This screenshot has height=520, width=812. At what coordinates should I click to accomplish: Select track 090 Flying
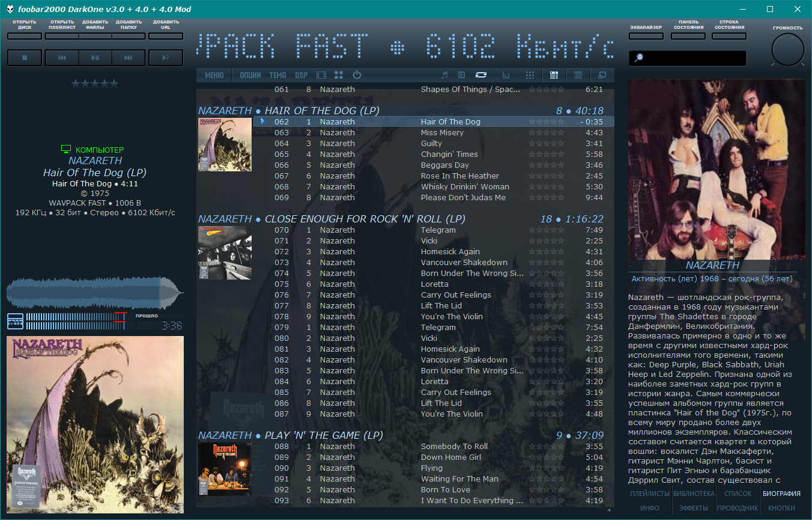434,468
